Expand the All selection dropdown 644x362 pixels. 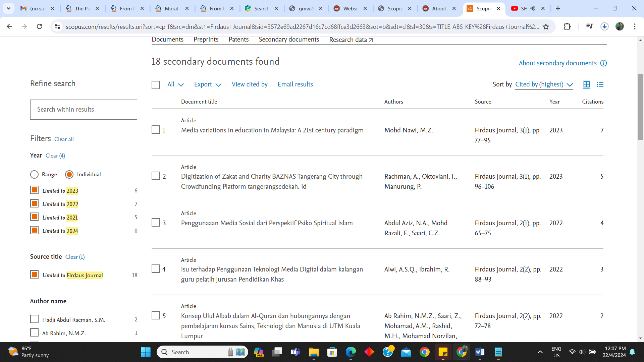pyautogui.click(x=175, y=84)
